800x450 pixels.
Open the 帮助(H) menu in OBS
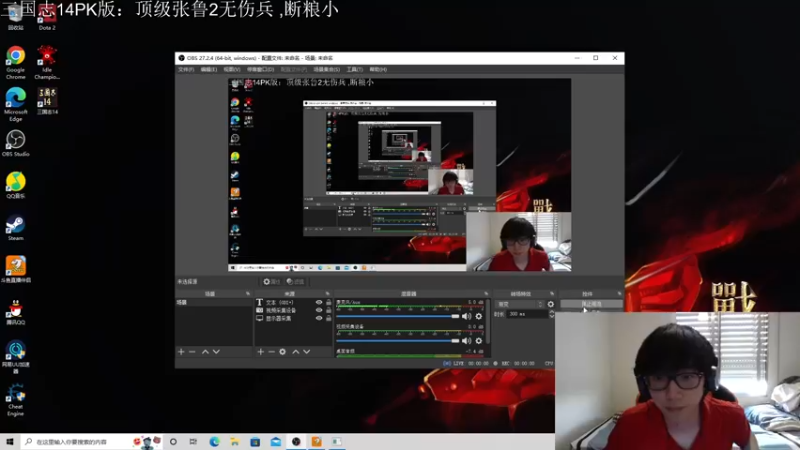378,69
